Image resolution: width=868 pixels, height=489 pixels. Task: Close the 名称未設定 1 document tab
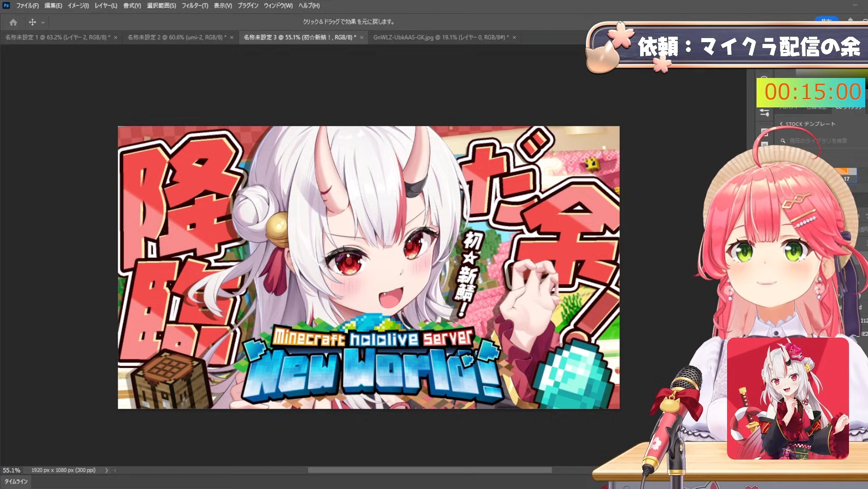(116, 38)
